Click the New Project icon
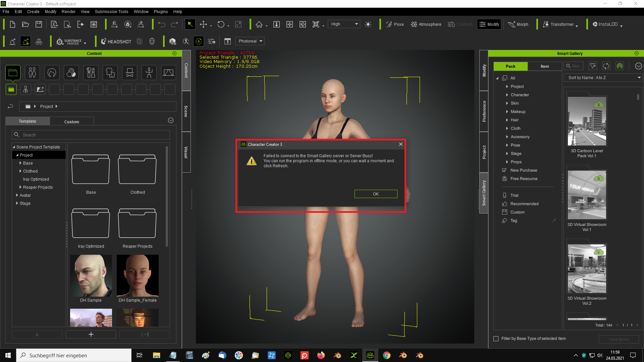 (12, 24)
